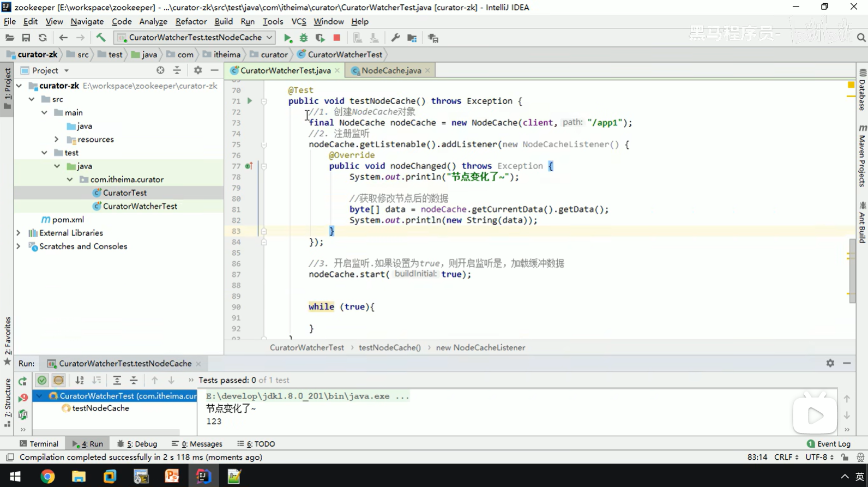Image resolution: width=868 pixels, height=487 pixels.
Task: Stop the running test with red Stop button
Action: click(x=337, y=38)
